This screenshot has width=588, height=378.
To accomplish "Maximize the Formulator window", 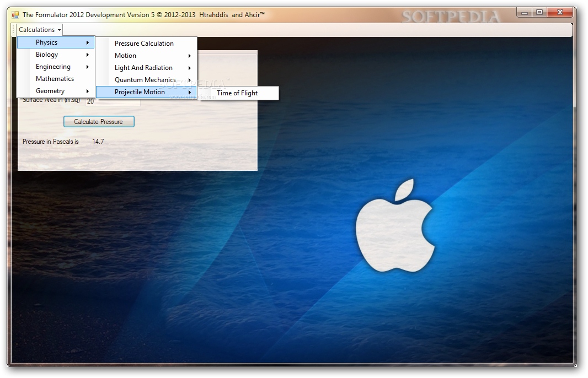I will 539,13.
